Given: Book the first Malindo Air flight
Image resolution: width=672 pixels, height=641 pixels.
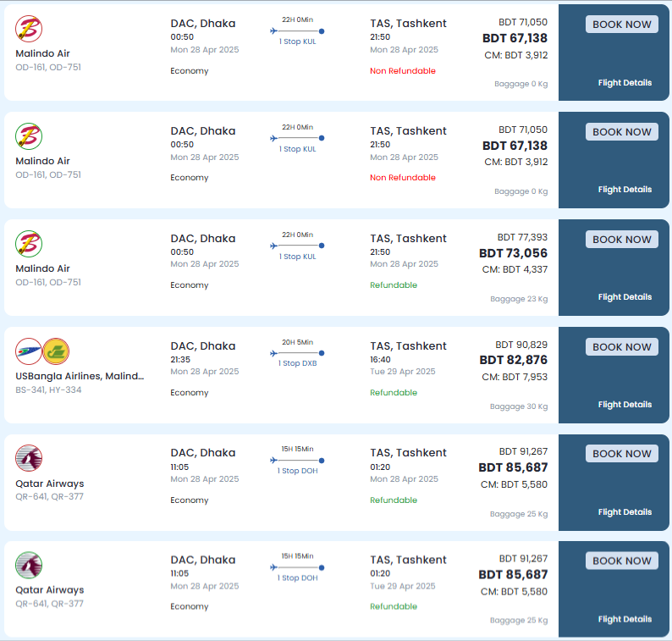Looking at the screenshot, I should pyautogui.click(x=621, y=25).
